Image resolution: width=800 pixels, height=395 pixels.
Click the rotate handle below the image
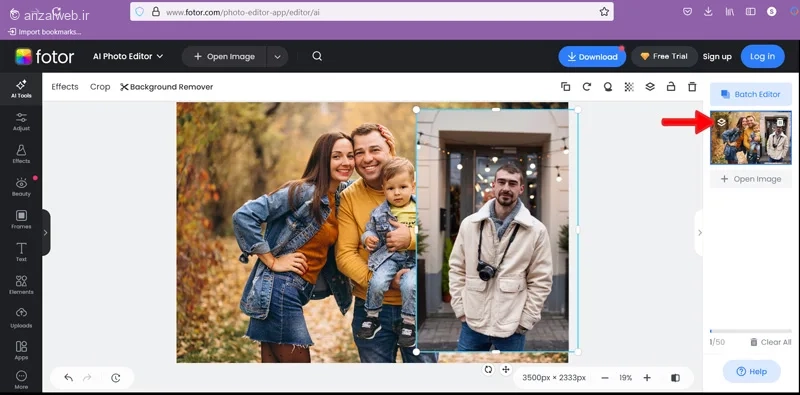(x=488, y=369)
